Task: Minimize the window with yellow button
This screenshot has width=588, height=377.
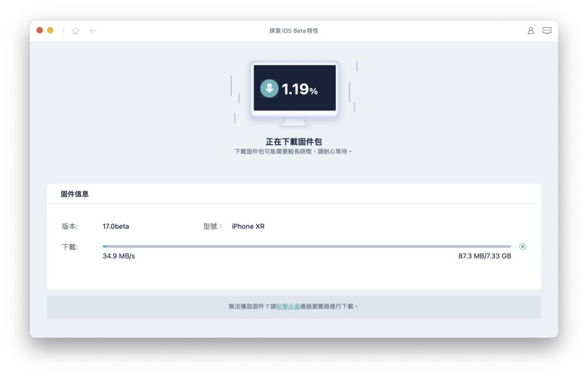Action: click(x=51, y=30)
